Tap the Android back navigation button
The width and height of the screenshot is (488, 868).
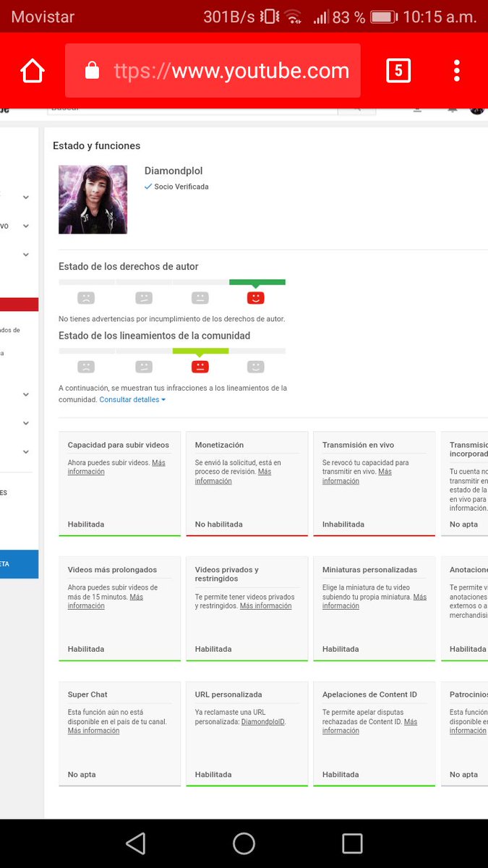pyautogui.click(x=135, y=843)
